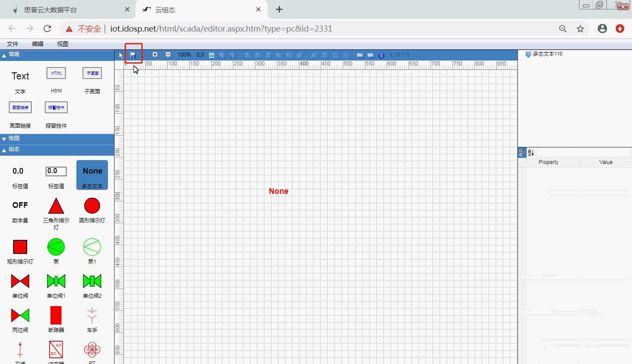Viewport: 632px width, 364px height.
Task: Toggle alphabetical A-Z sort of properties
Action: point(531,153)
